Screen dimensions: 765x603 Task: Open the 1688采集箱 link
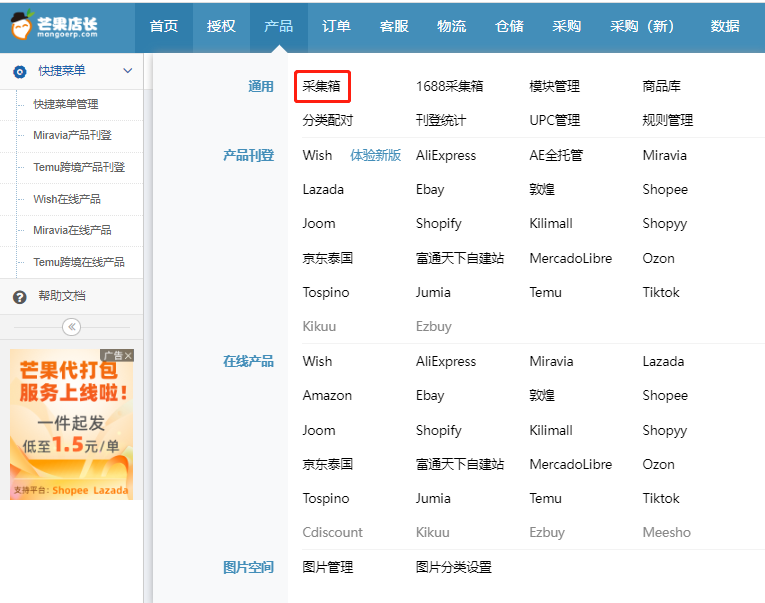coord(449,86)
